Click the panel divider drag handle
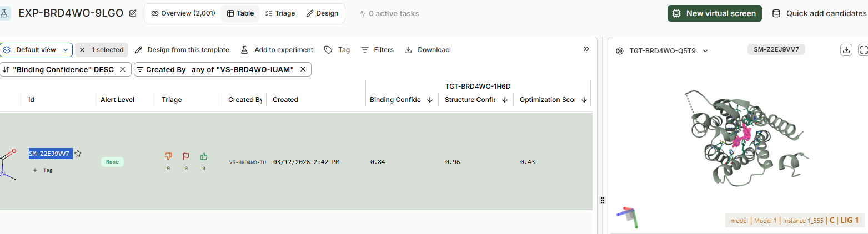The image size is (868, 234). (602, 200)
